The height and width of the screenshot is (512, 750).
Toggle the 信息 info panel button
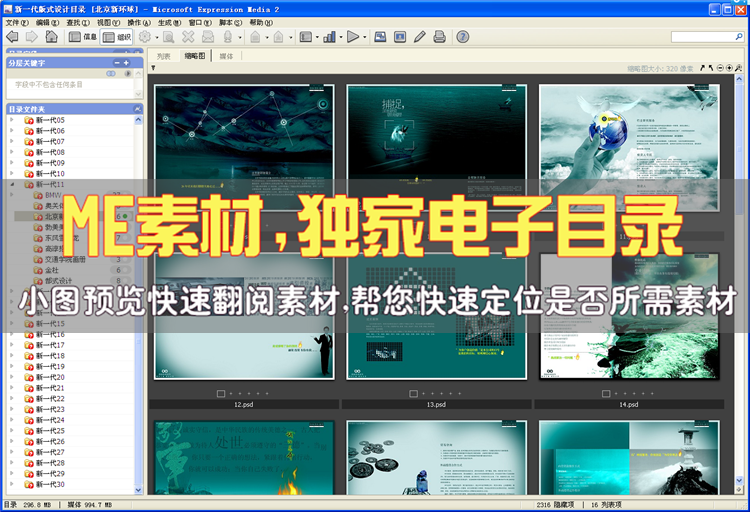click(x=81, y=37)
